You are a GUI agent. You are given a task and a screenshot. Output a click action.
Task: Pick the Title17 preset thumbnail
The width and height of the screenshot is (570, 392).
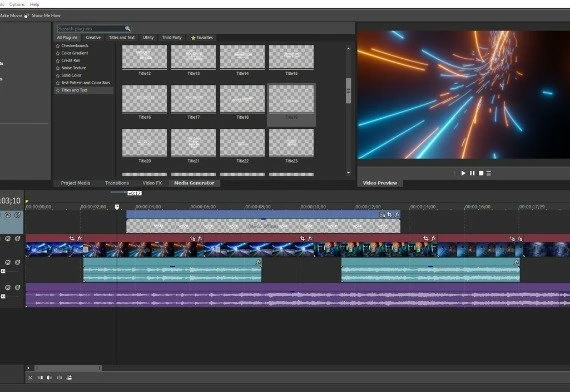(193, 99)
